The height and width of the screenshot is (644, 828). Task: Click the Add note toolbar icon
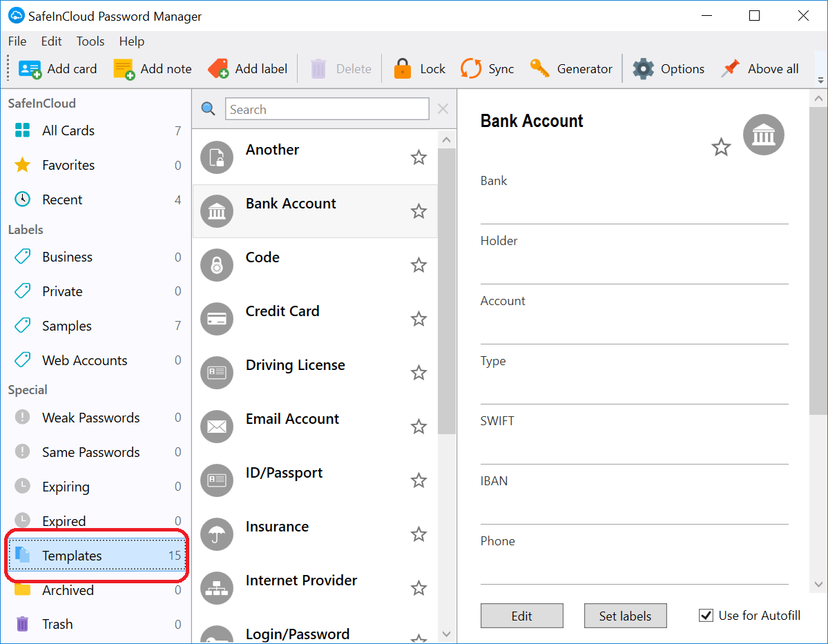click(x=124, y=69)
